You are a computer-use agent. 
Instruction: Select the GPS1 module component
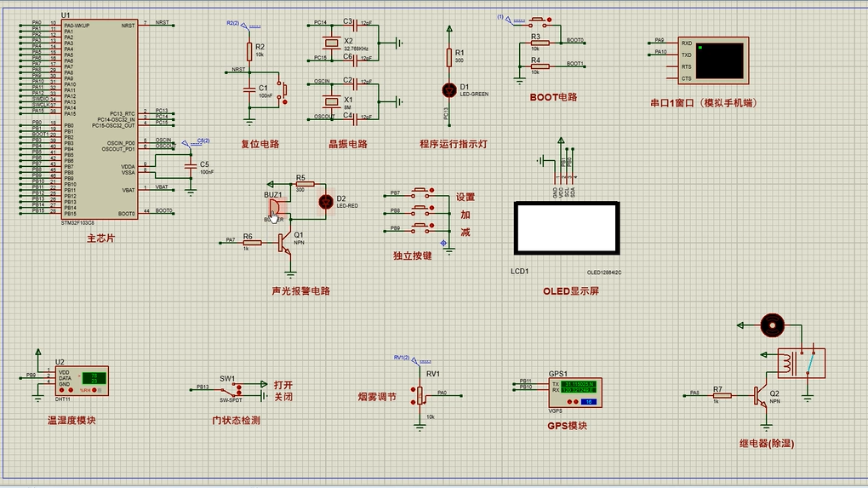(x=574, y=392)
